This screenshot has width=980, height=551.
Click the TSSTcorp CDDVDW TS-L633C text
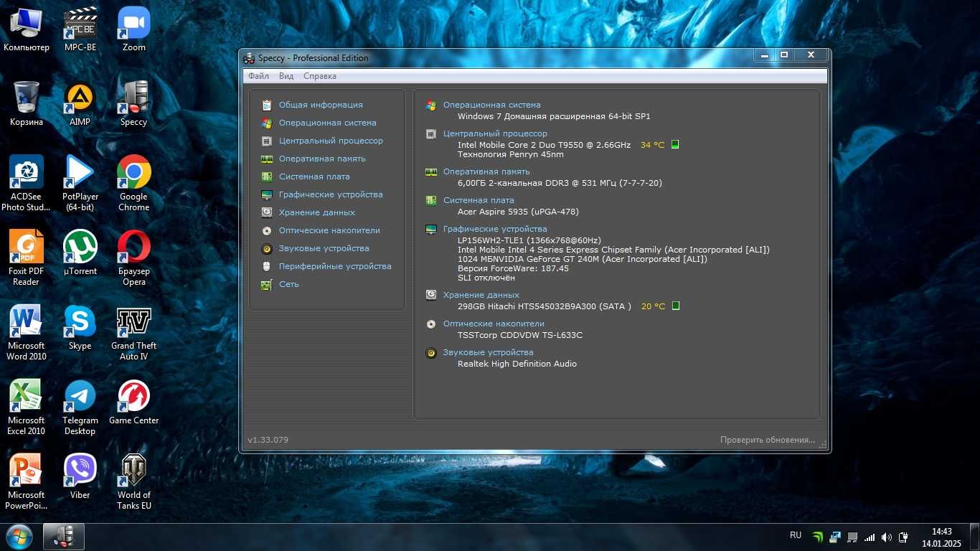(520, 335)
